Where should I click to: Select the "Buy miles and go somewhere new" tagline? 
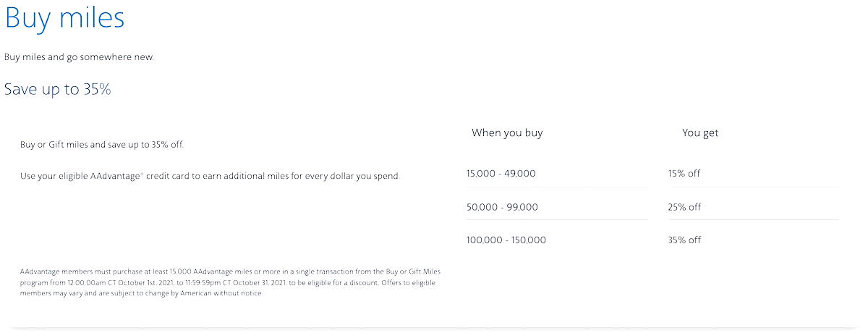(x=79, y=56)
